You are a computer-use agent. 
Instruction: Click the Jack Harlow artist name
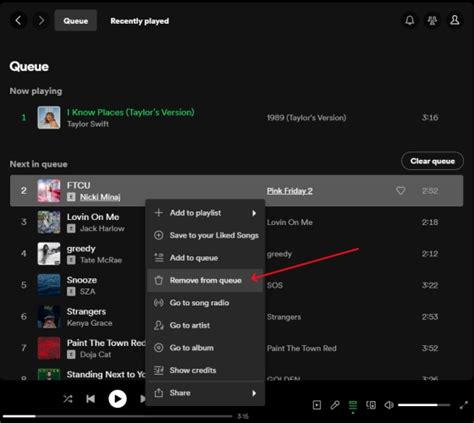click(x=102, y=229)
